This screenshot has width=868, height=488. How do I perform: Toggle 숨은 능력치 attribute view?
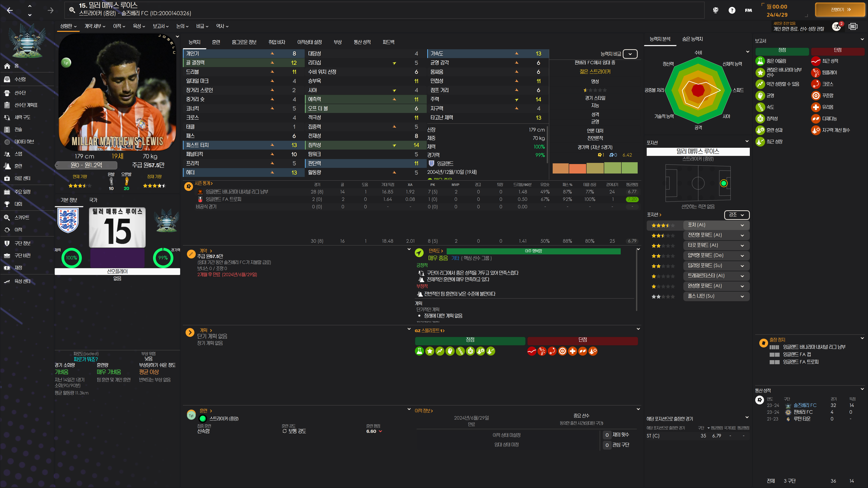[x=692, y=39]
